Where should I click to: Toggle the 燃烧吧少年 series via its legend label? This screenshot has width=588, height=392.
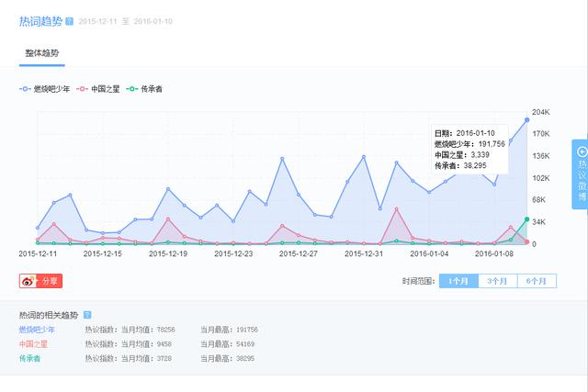(x=52, y=89)
